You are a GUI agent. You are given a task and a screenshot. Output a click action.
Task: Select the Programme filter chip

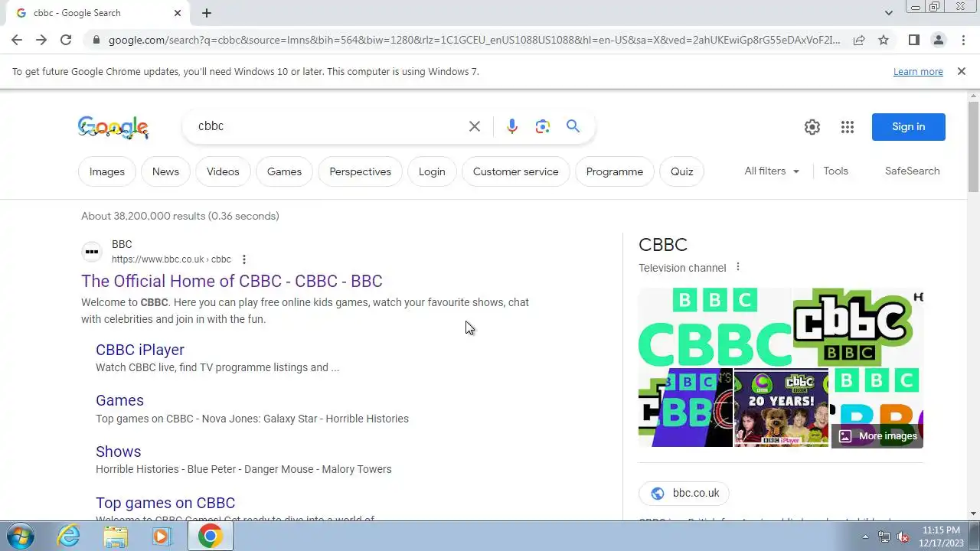pos(615,171)
